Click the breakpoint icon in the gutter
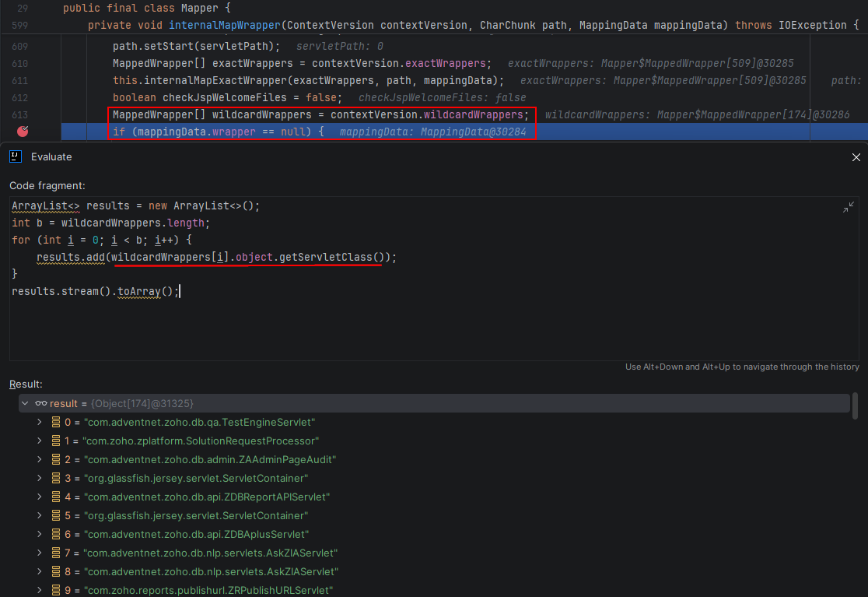Viewport: 868px width, 597px height. [23, 132]
